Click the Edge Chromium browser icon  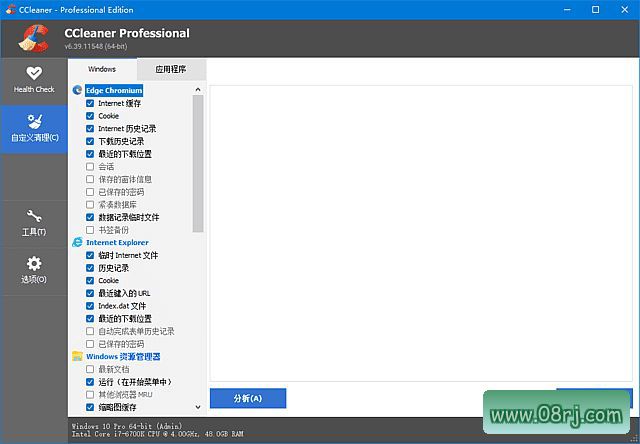[x=77, y=90]
